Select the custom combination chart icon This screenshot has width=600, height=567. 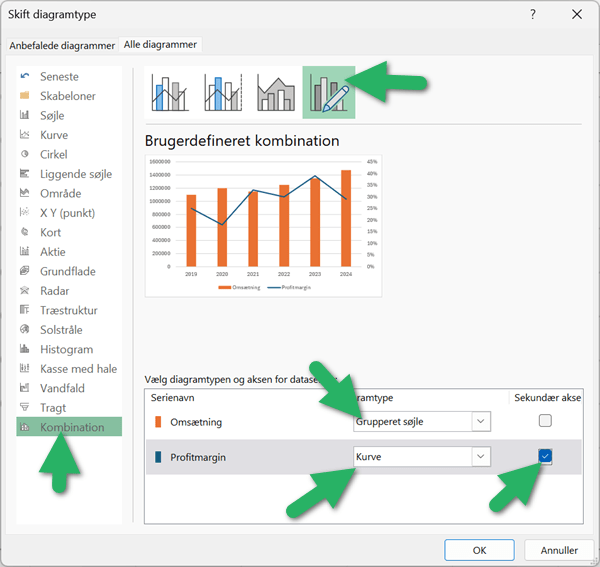[x=328, y=93]
